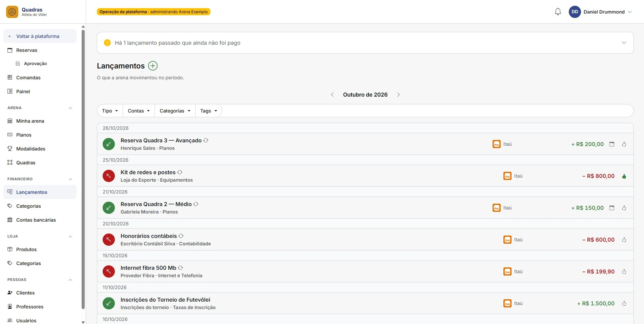Viewport: 644px width, 324px height.
Task: Click green income arrow for Inscrições do Torneio
Action: [x=109, y=303]
